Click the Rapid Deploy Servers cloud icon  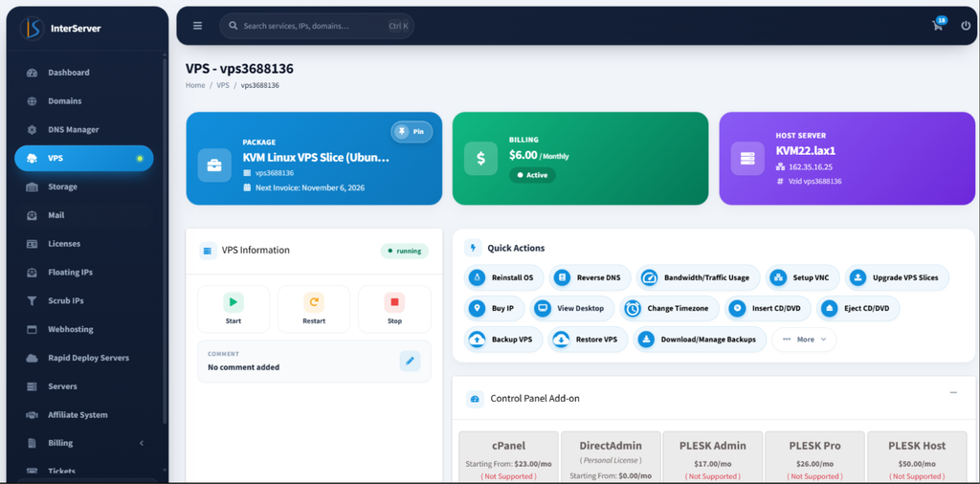tap(32, 358)
